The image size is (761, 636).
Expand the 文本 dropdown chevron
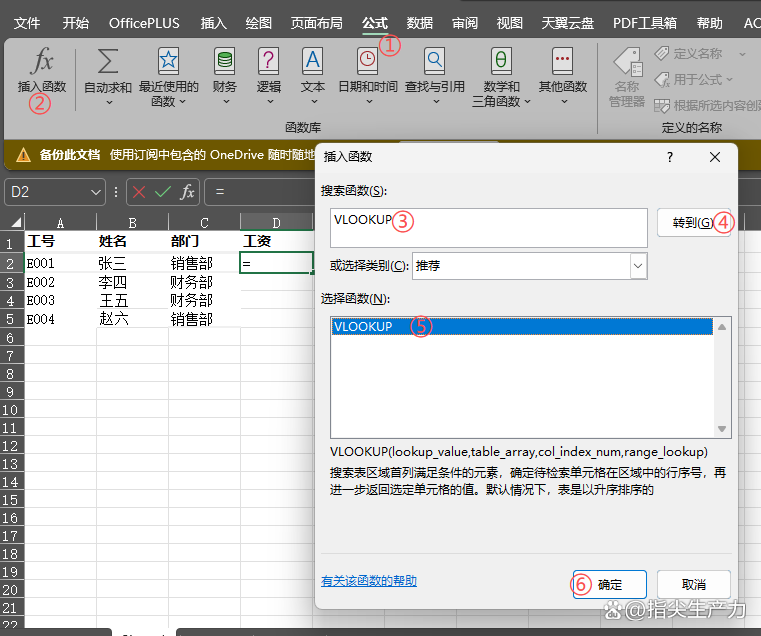tap(314, 102)
